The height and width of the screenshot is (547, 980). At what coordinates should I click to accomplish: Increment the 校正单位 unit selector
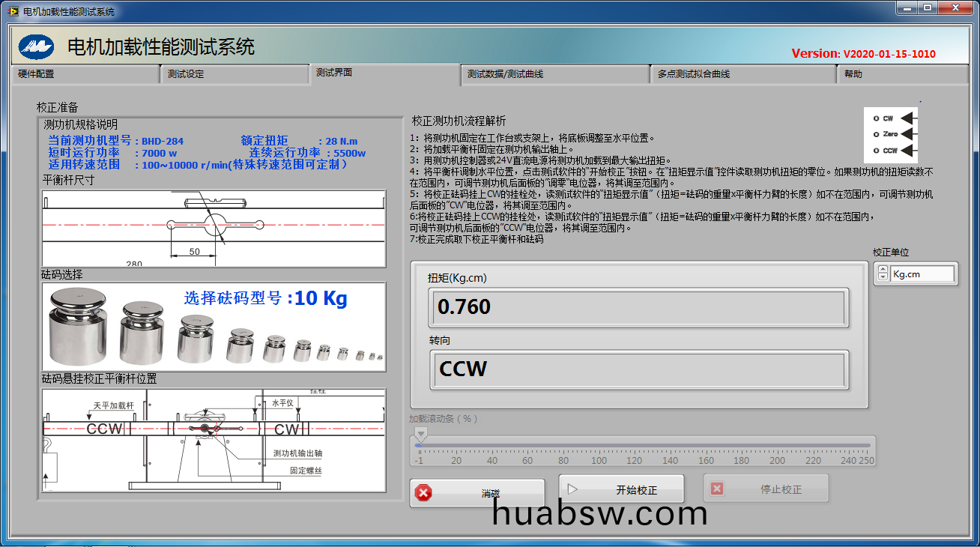pos(883,270)
